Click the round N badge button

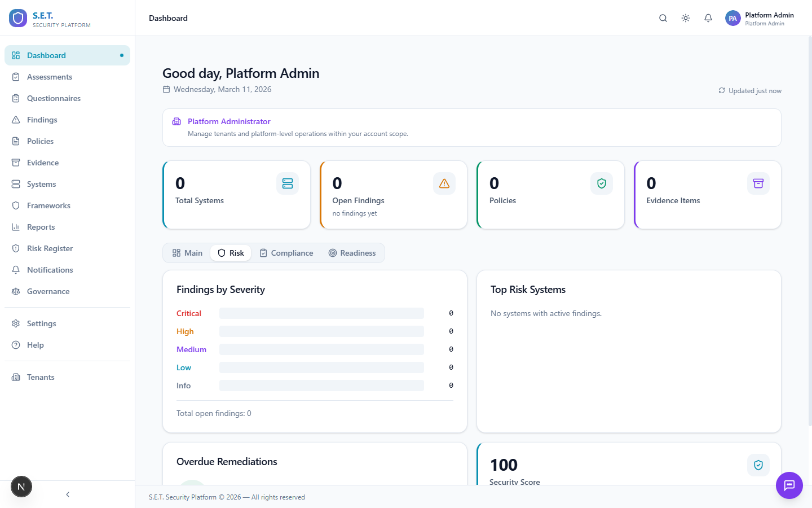pyautogui.click(x=21, y=487)
